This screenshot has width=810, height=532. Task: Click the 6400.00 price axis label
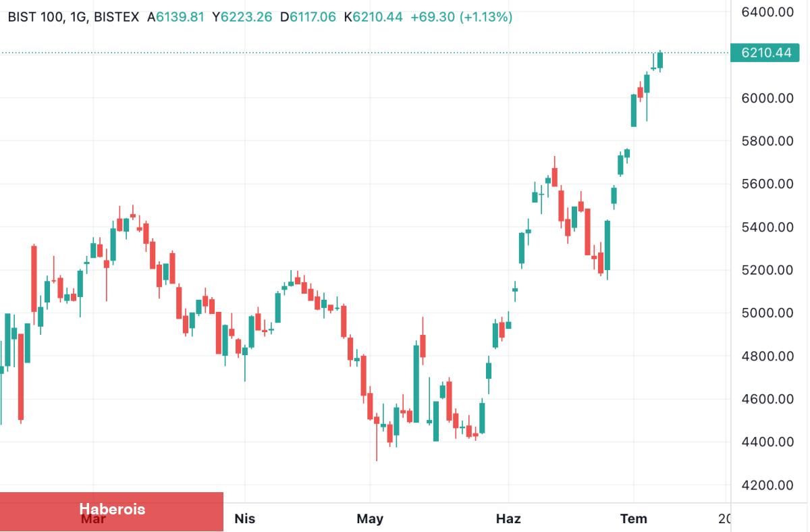tap(767, 11)
